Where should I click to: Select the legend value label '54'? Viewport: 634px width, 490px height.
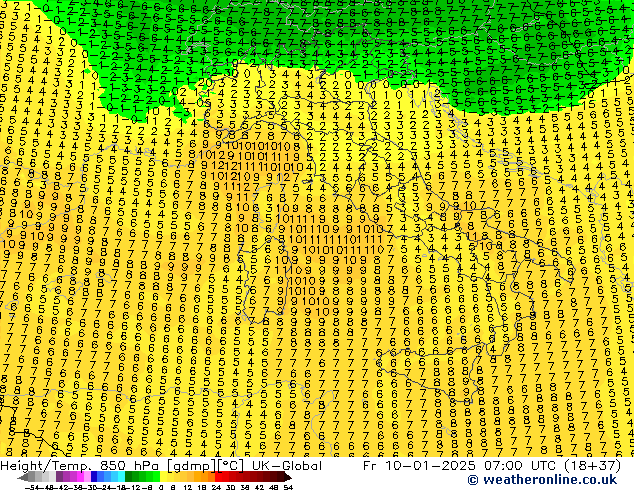pyautogui.click(x=288, y=487)
